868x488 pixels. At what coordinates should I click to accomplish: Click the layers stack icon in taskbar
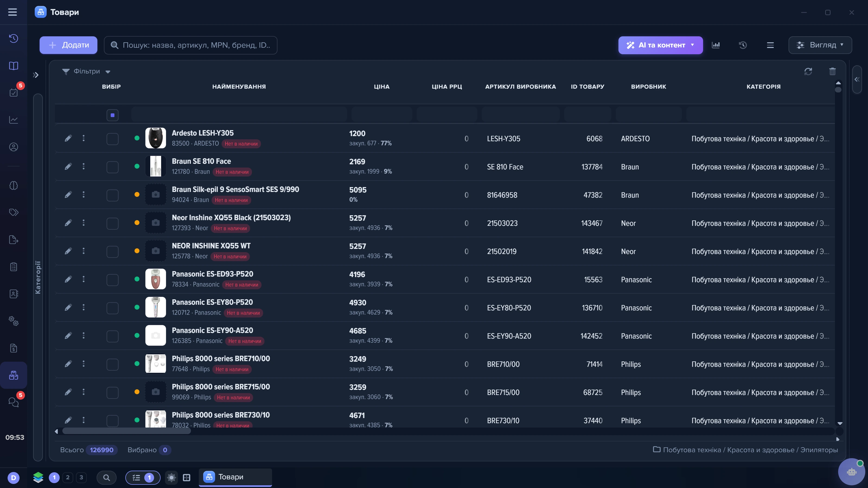tap(38, 477)
